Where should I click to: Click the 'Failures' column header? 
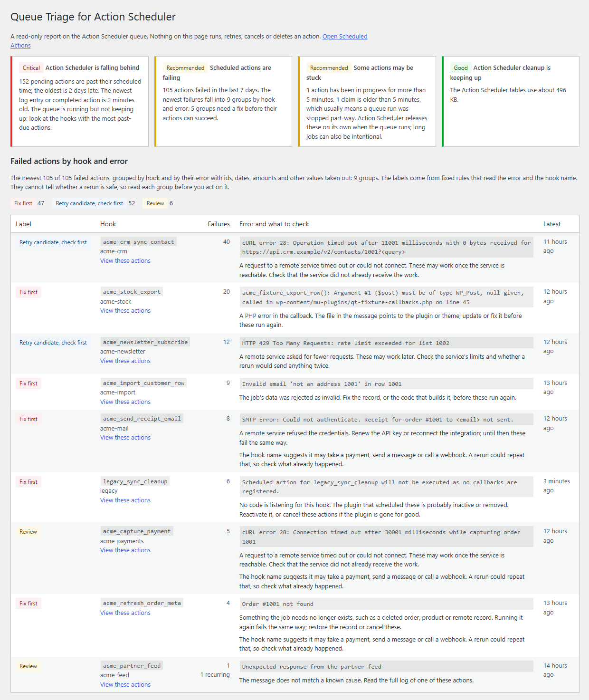218,224
